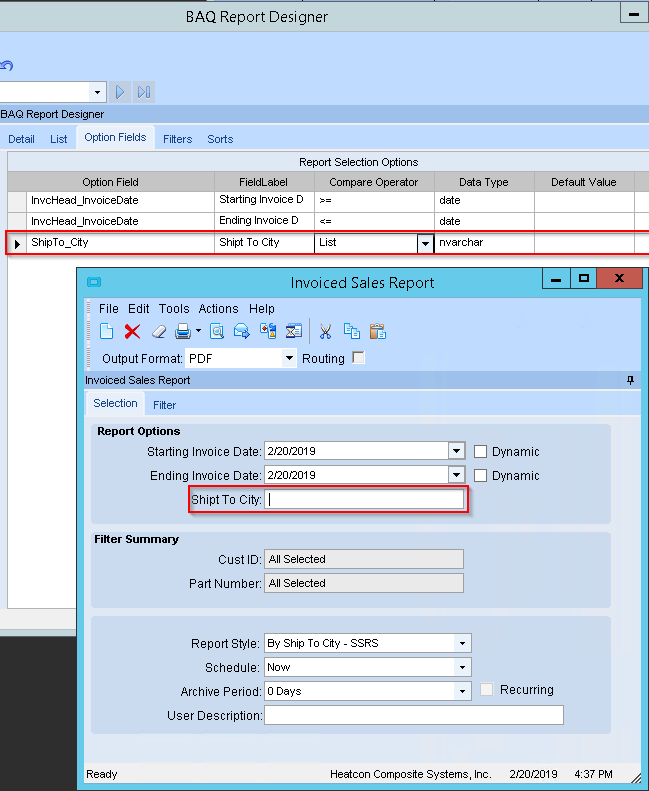Switch to the Filter tab
Viewport: 649px width, 791px height.
(164, 405)
